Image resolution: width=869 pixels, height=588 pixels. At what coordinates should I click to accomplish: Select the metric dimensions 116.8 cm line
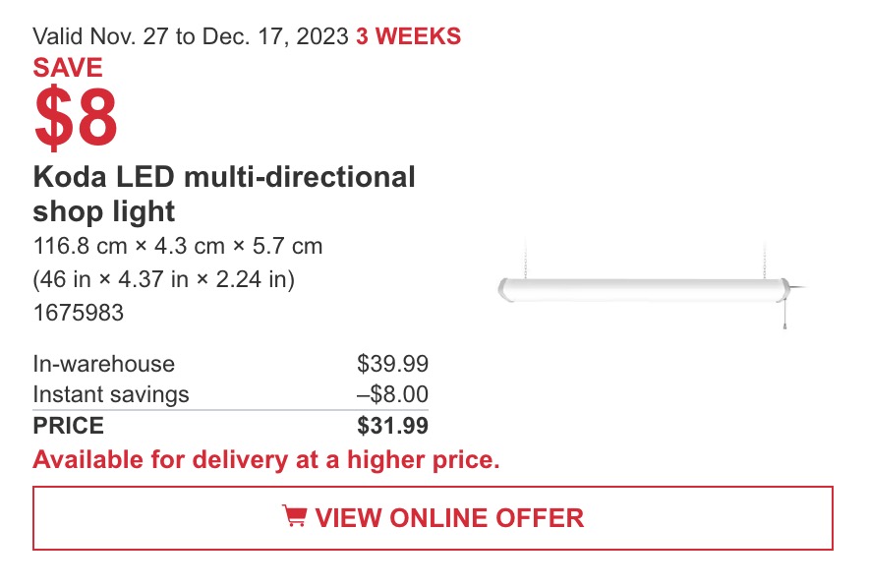pyautogui.click(x=178, y=246)
